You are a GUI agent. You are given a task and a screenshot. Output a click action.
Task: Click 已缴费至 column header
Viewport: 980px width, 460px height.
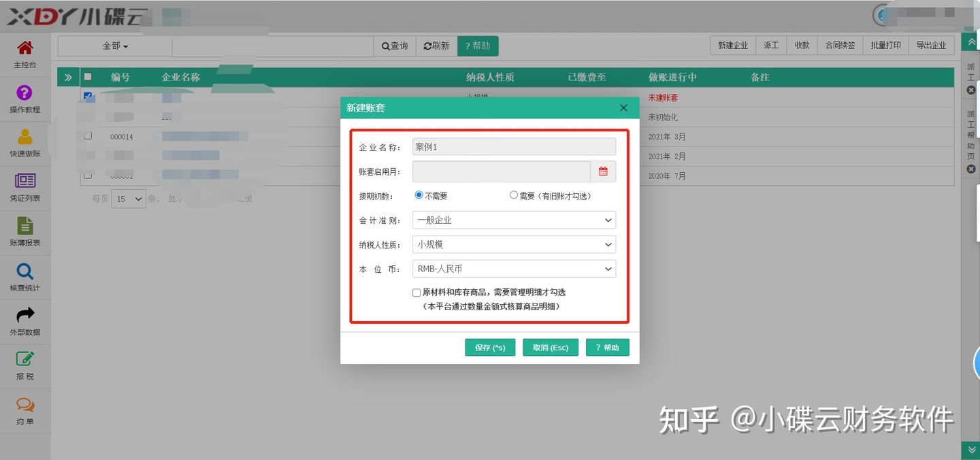coord(587,78)
